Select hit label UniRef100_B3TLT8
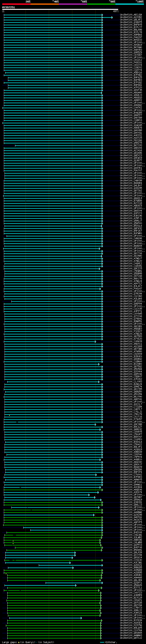 click(131, 32)
